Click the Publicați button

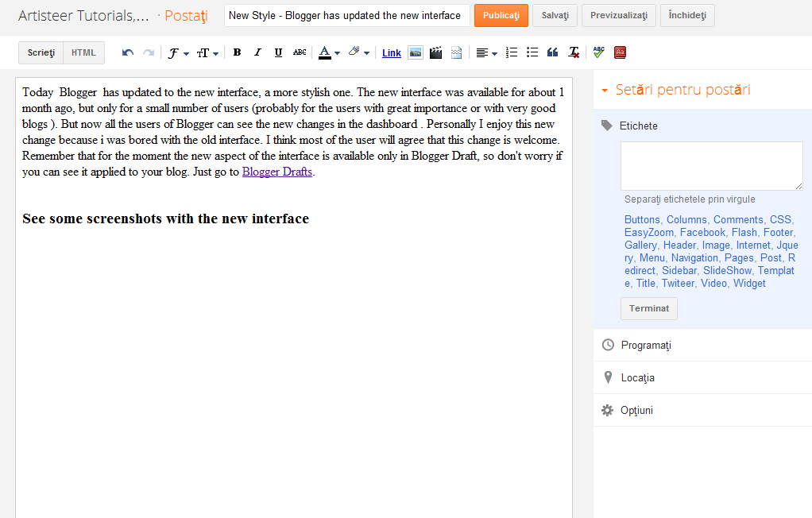point(501,16)
